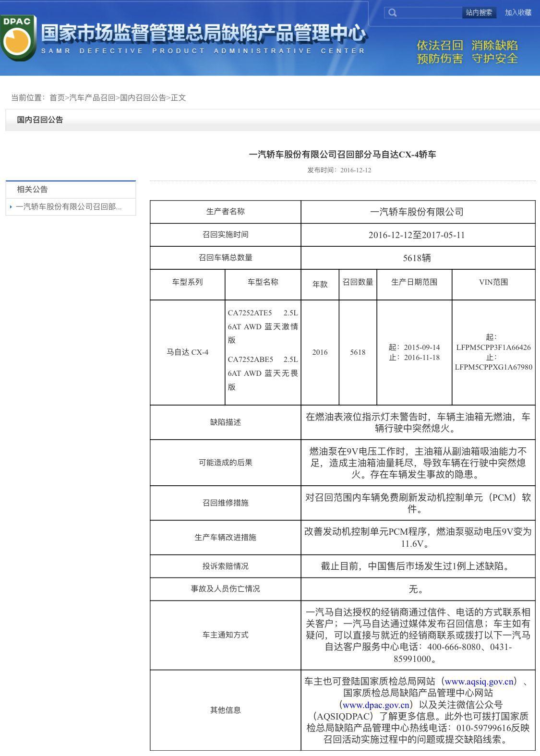This screenshot has width=540, height=756.
Task: Click the 生产者名称 label cell
Action: (x=226, y=212)
